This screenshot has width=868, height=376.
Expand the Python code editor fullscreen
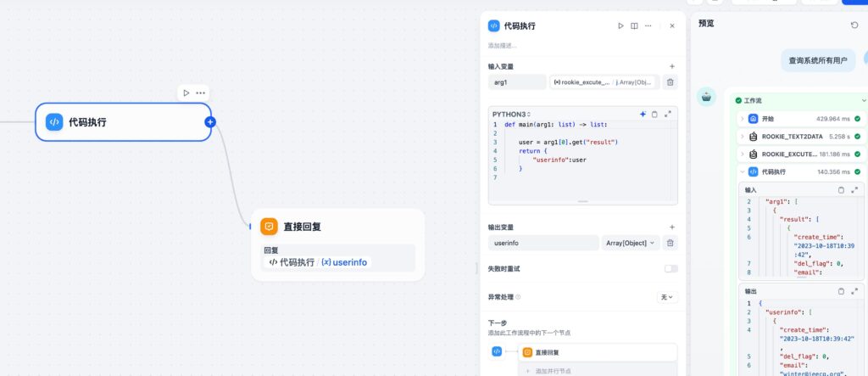coord(668,114)
